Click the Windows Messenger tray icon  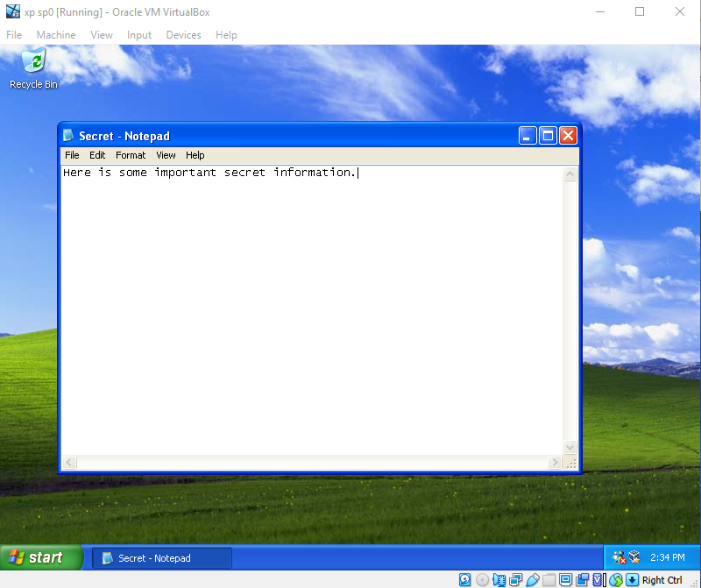click(x=620, y=557)
